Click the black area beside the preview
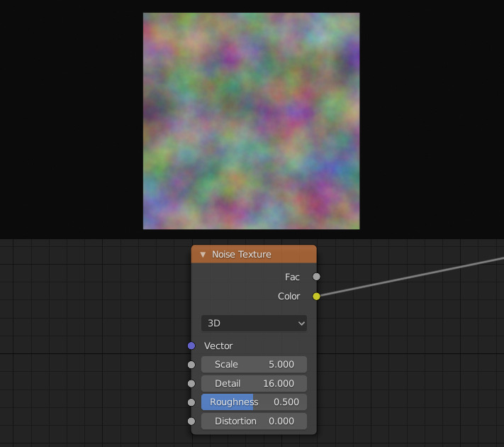Viewport: 504px width, 447px height. pyautogui.click(x=71, y=121)
